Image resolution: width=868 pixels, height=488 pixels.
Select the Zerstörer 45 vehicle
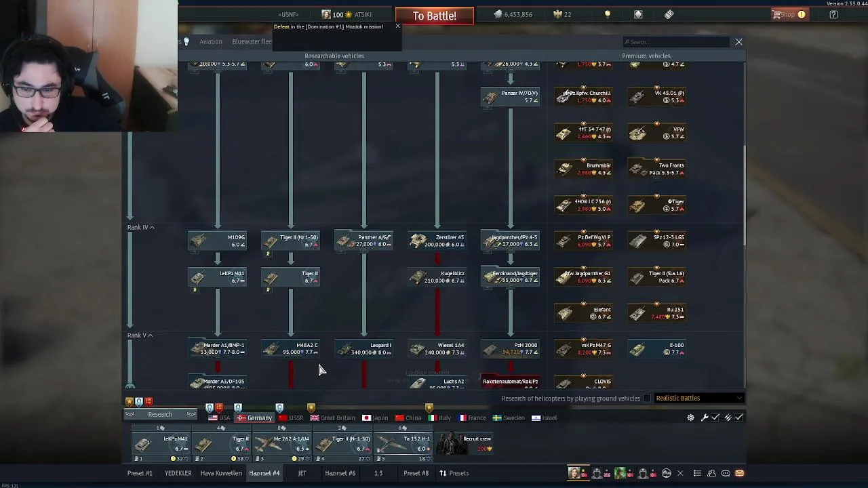(437, 241)
